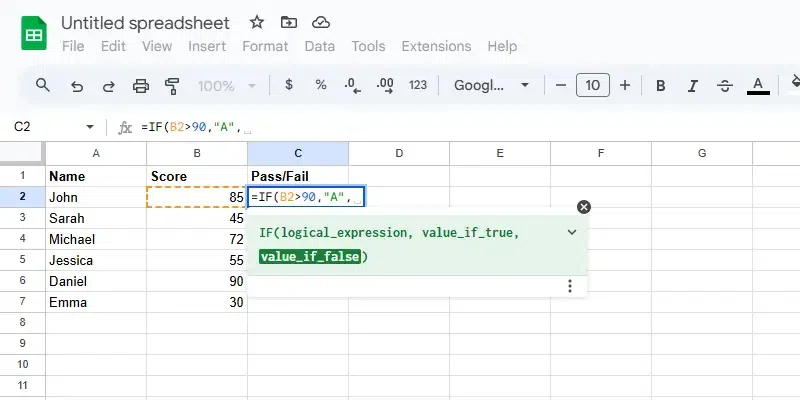Click the search menus magnifier icon
Screen dimensions: 800x400
tap(43, 85)
